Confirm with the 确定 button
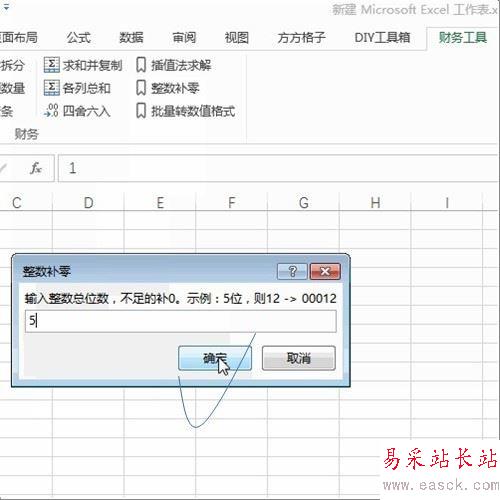The height and width of the screenshot is (500, 500). click(x=215, y=358)
